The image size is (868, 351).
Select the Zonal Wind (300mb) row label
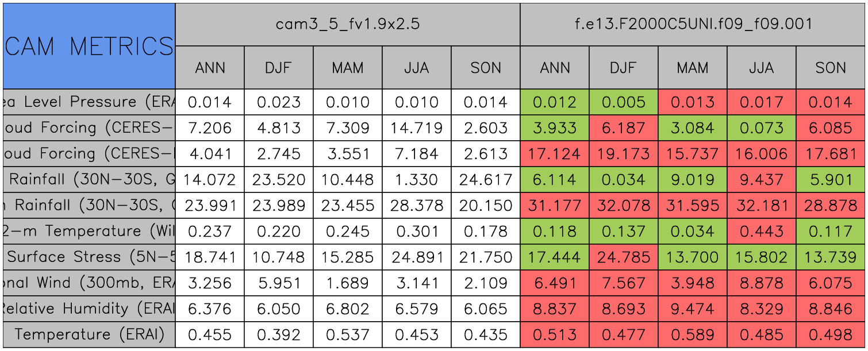point(89,283)
